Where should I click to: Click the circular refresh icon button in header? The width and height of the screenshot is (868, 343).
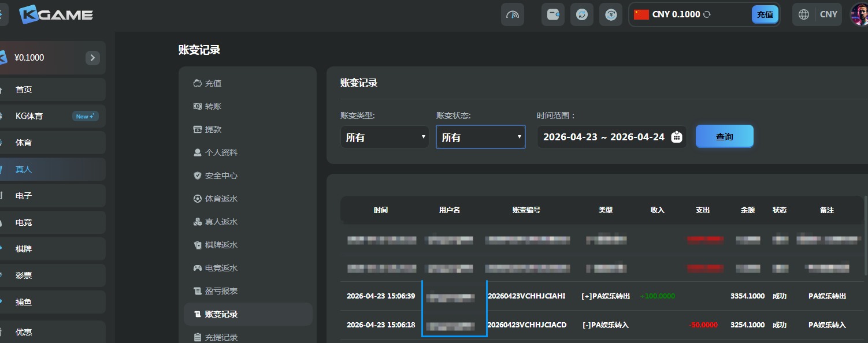tap(582, 14)
